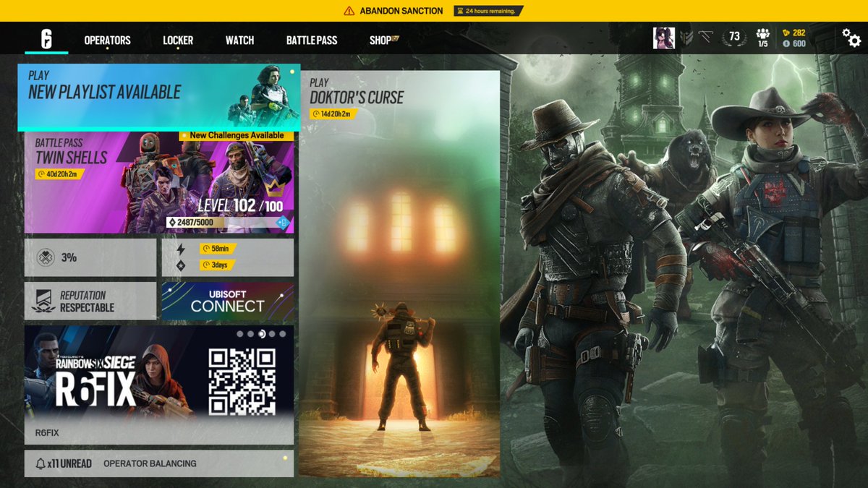Click the player profile avatar

pos(664,38)
